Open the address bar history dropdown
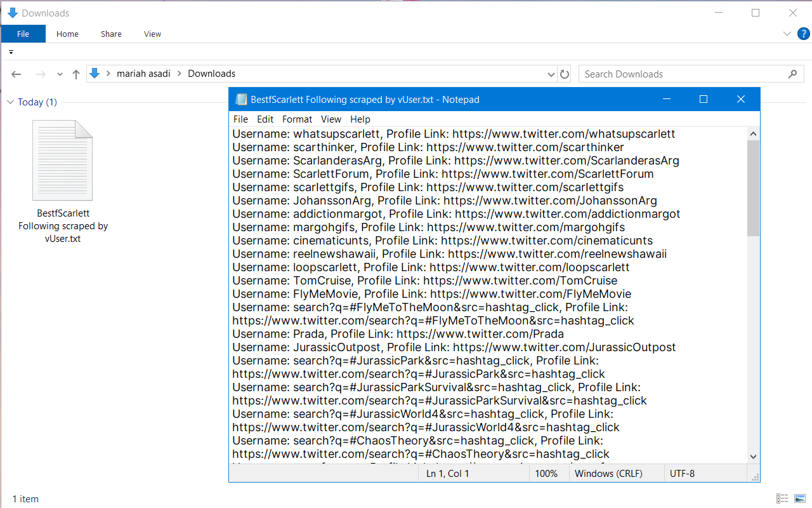Viewport: 812px width, 508px height. (551, 74)
